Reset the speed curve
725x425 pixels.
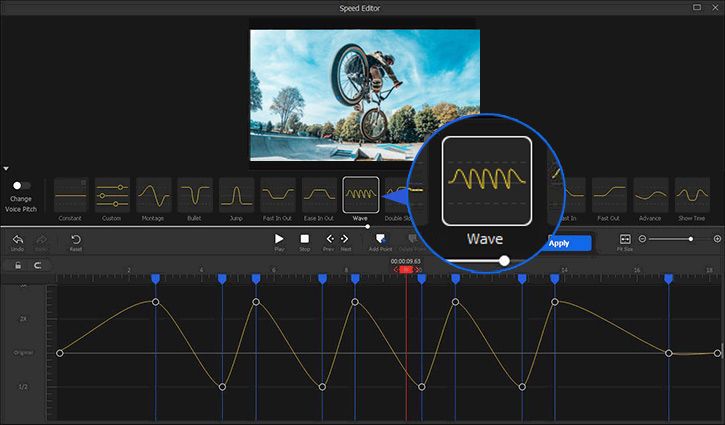(75, 240)
